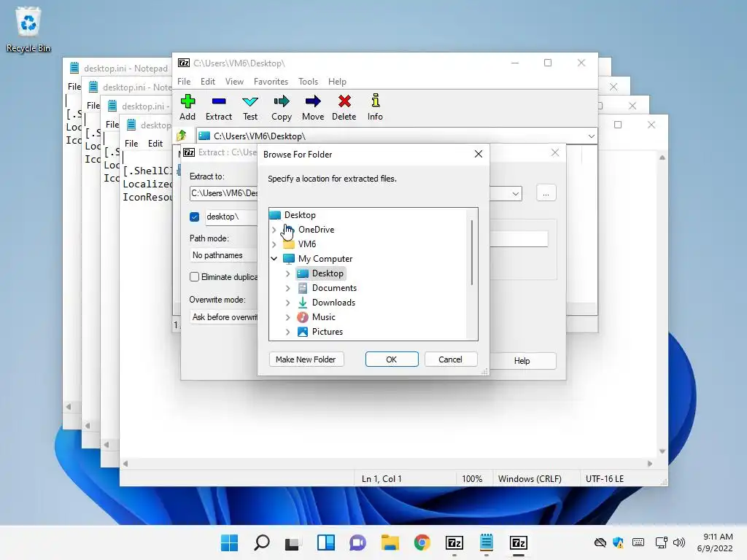Expand the Downloads node
The height and width of the screenshot is (560, 747).
click(x=287, y=303)
